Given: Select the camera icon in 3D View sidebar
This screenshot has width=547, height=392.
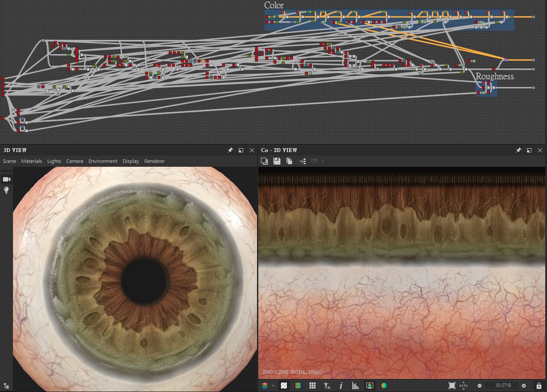Looking at the screenshot, I should coord(7,179).
